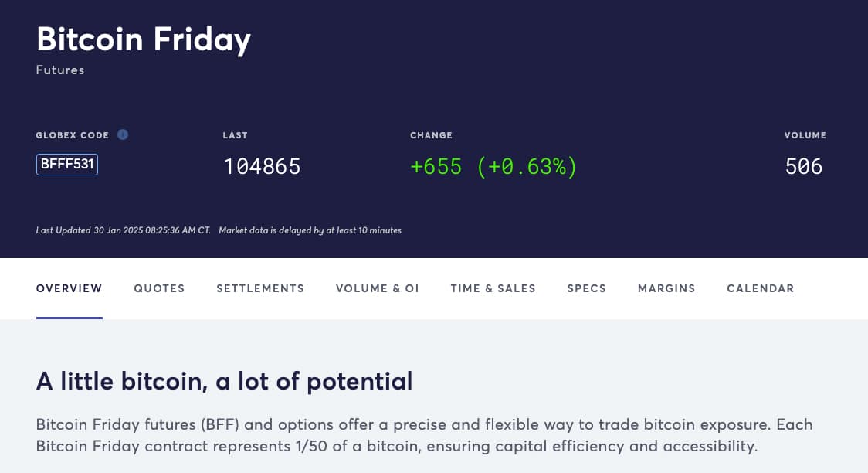Select the BFFF531 Globex code badge
This screenshot has width=868, height=473.
point(67,165)
